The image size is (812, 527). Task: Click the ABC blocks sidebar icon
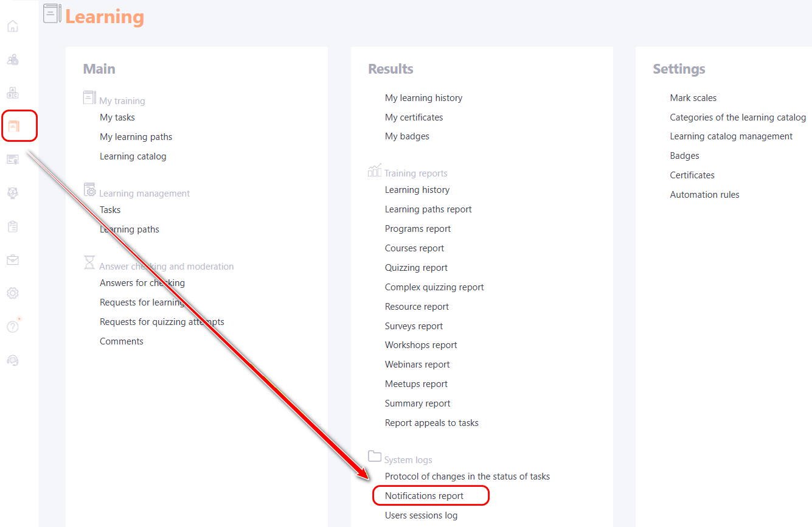pos(13,93)
